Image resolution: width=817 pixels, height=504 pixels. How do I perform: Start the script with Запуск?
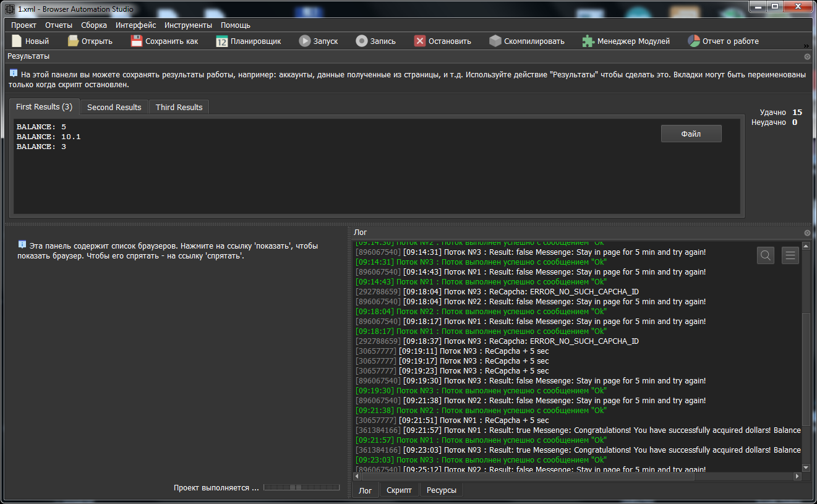point(318,41)
